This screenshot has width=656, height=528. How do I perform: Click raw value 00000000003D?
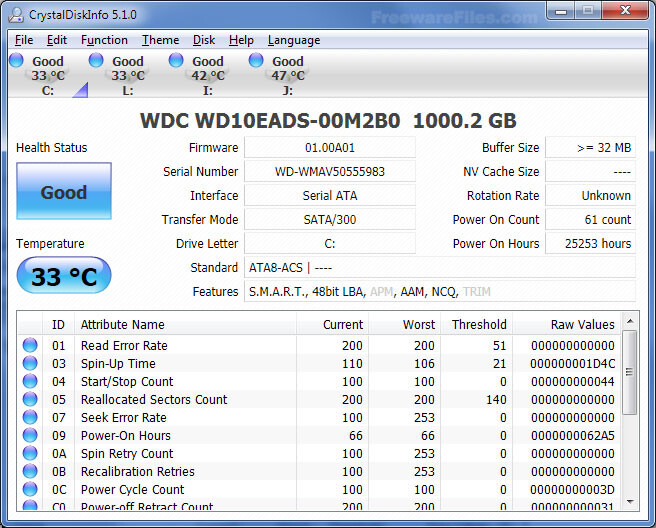point(573,490)
